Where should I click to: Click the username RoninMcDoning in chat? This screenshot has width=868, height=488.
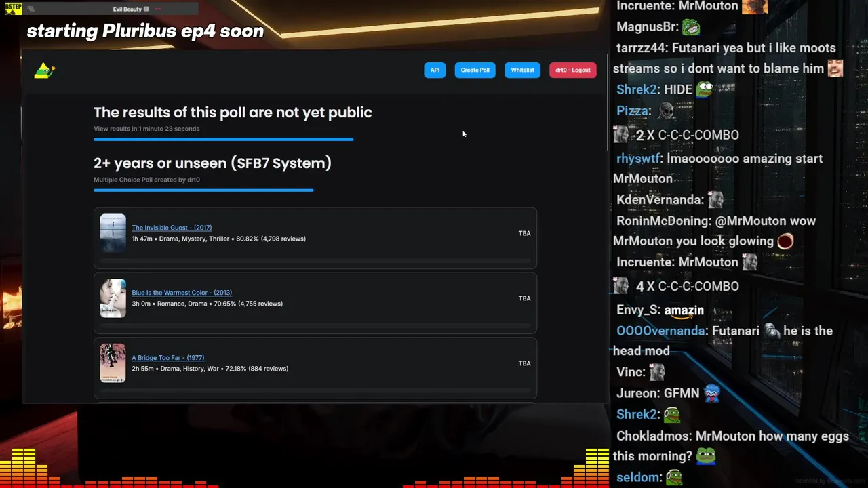(x=663, y=221)
